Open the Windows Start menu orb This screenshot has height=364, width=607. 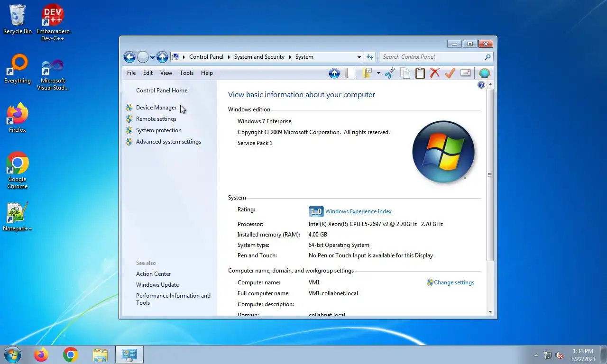[12, 355]
